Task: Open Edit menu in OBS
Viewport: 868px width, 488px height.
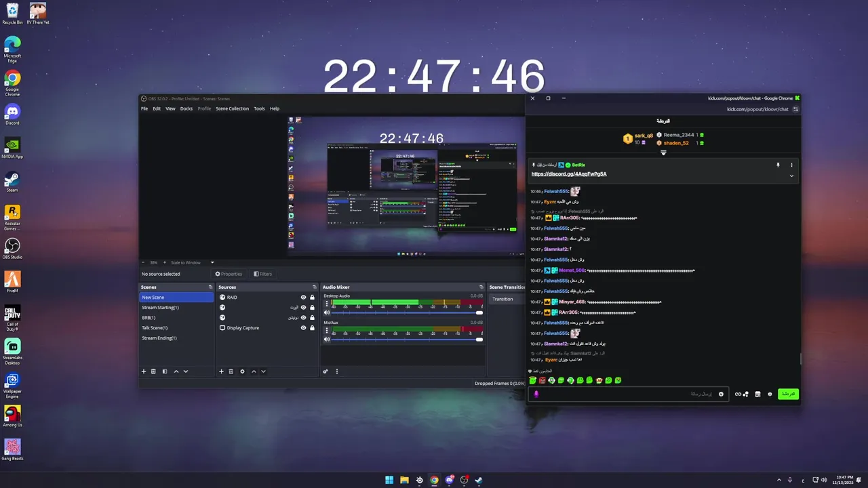Action: tap(157, 108)
